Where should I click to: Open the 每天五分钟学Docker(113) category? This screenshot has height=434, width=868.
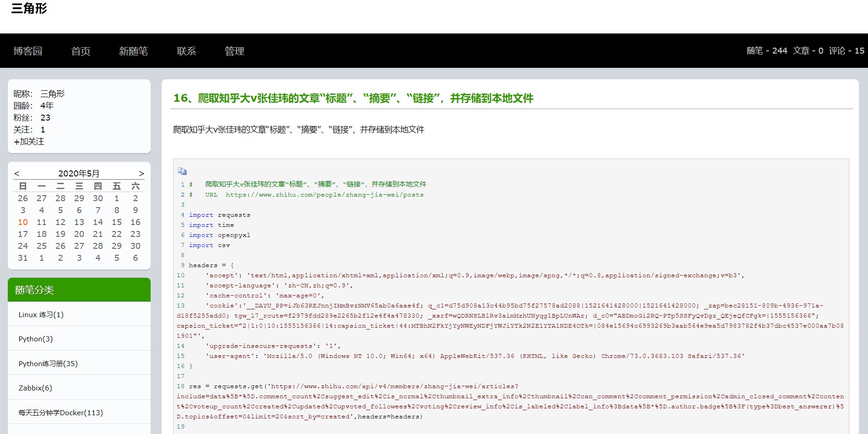(60, 412)
